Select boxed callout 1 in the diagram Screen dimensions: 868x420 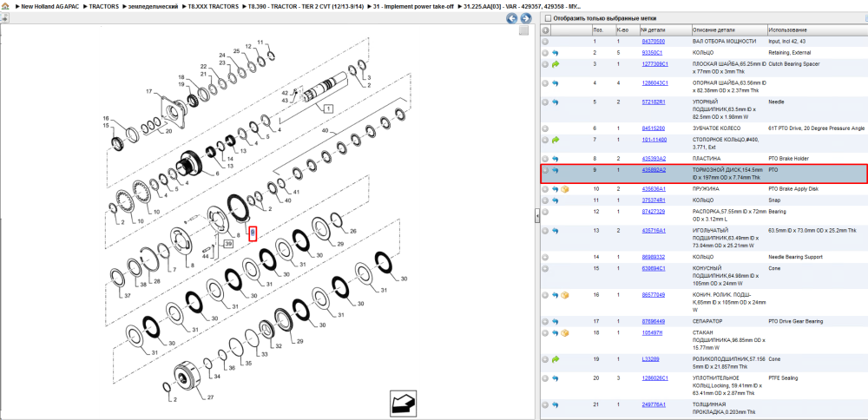click(328, 108)
